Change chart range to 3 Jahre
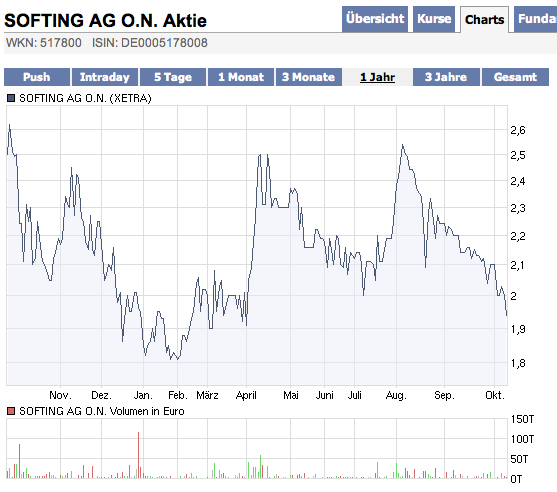557x492 pixels. [x=446, y=77]
